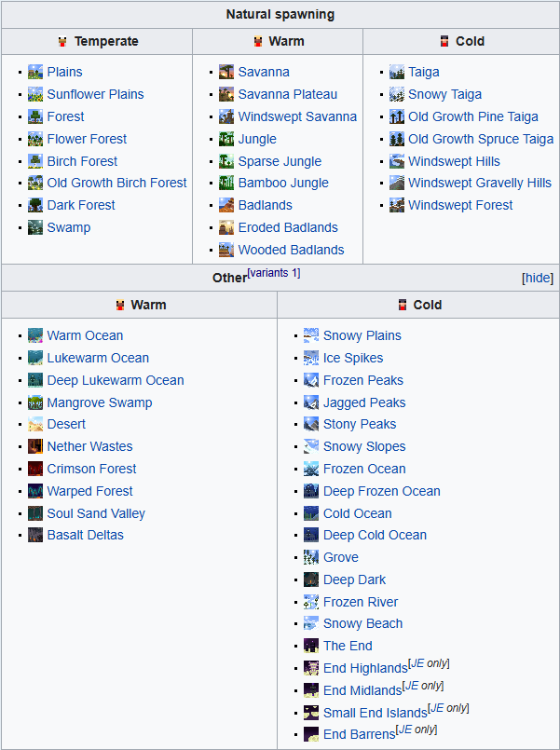This screenshot has width=560, height=750.
Task: Open the End Highlands link
Action: point(365,668)
